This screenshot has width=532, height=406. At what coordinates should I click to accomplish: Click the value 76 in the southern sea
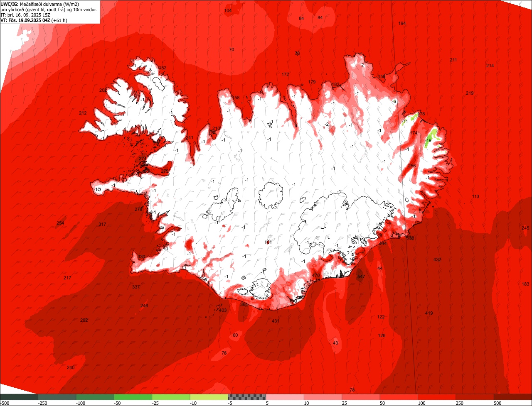pos(224,353)
